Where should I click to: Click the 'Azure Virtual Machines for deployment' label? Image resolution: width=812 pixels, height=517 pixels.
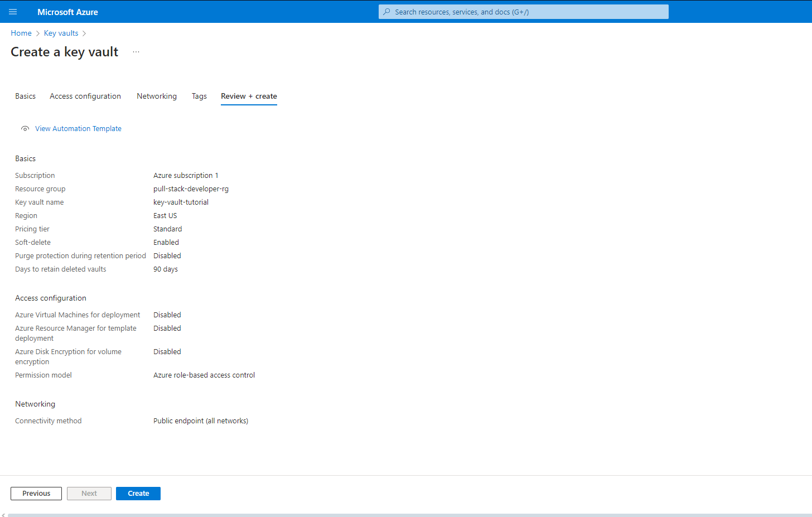click(x=78, y=315)
